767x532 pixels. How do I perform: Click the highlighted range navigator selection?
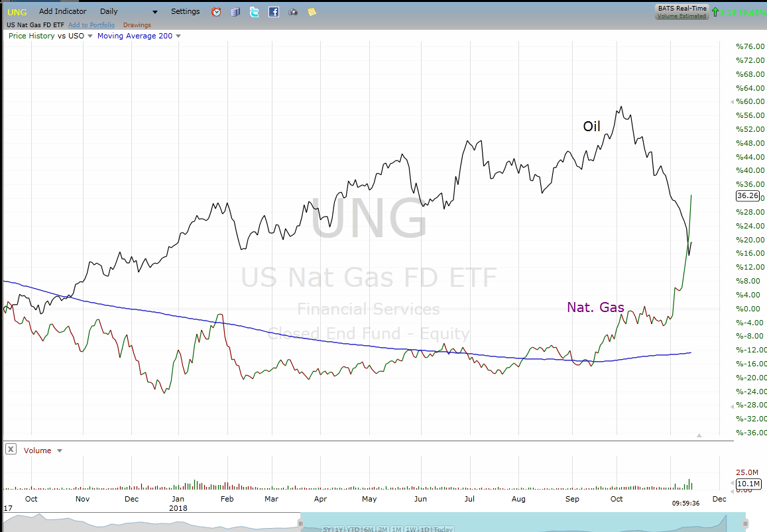tap(523, 522)
